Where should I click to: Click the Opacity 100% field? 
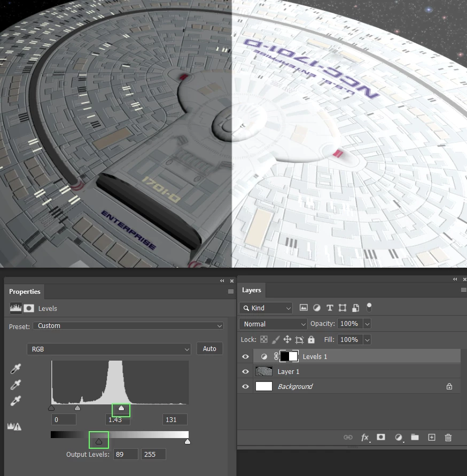351,324
